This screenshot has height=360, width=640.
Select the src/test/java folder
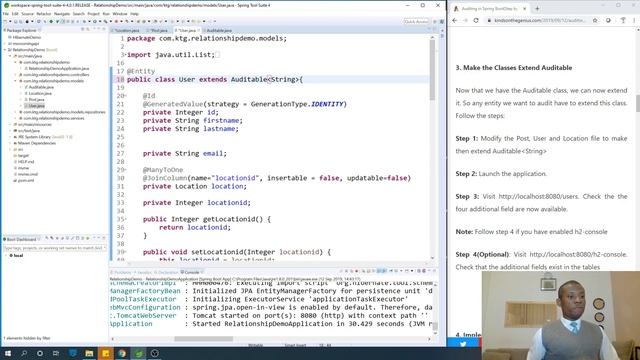tap(29, 131)
